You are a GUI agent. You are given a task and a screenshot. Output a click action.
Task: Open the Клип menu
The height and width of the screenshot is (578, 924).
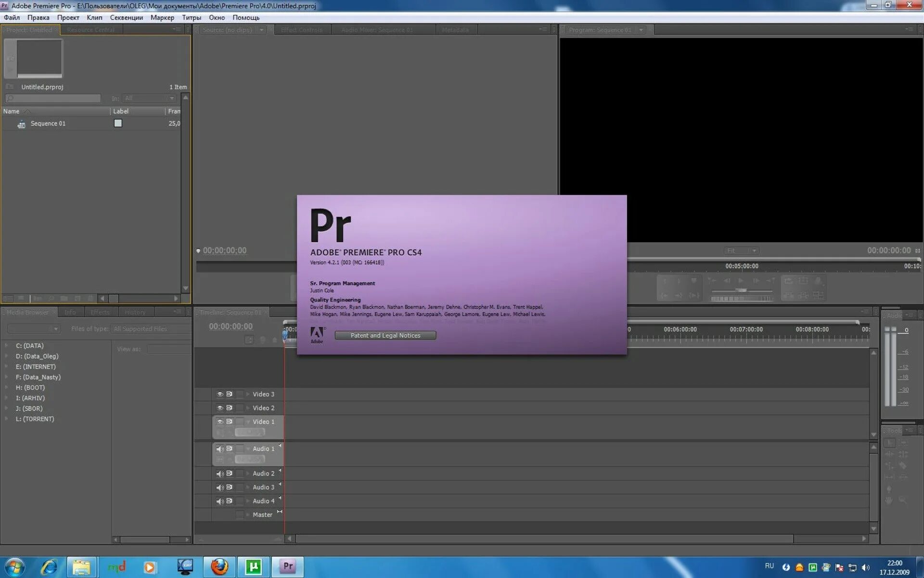click(94, 17)
